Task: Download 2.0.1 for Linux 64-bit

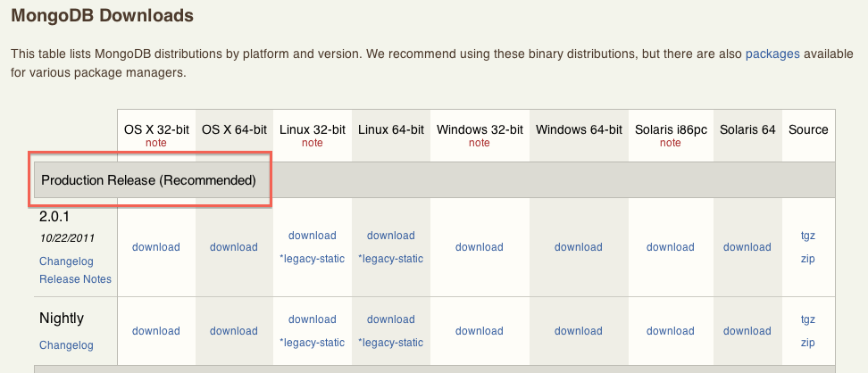Action: click(391, 236)
